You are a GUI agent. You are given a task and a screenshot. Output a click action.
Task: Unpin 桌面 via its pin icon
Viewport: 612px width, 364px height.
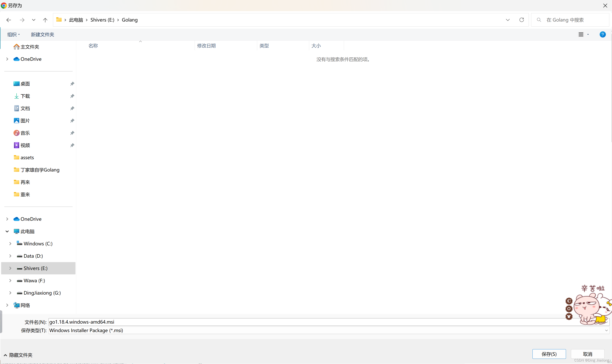pos(72,84)
